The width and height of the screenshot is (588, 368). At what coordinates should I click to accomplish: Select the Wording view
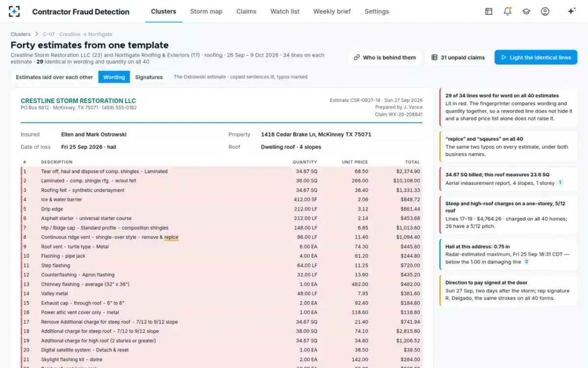click(x=114, y=77)
